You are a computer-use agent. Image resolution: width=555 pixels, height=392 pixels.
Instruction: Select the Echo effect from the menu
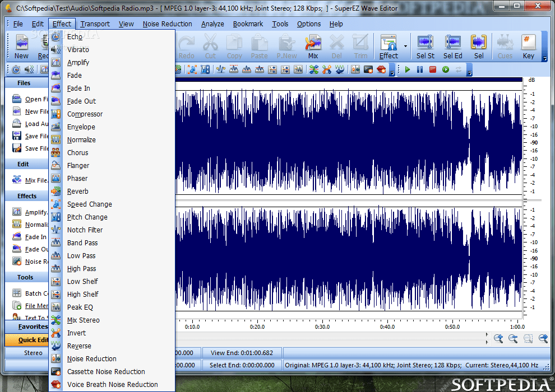(75, 36)
